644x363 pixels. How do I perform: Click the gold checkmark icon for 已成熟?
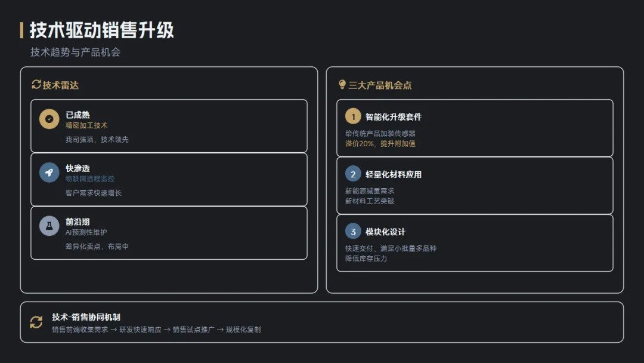click(49, 119)
